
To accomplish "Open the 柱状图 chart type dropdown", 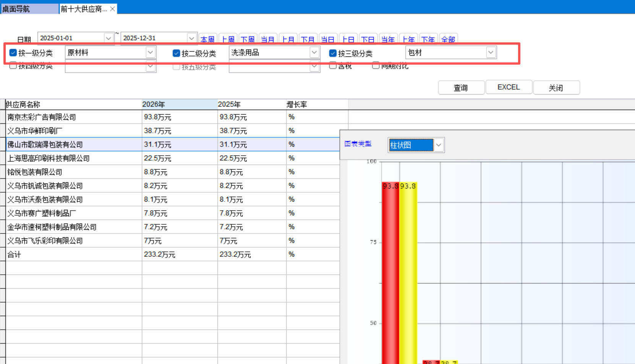I will (x=439, y=145).
